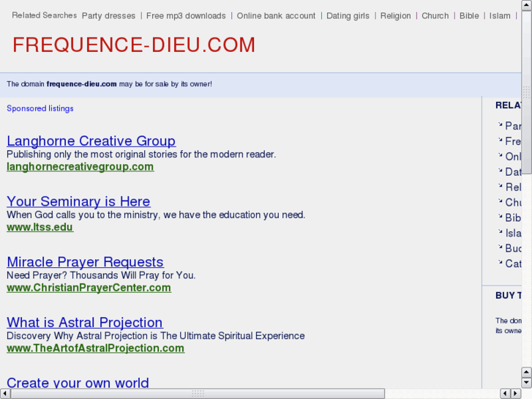Click the horizontal scrollbar left arrow at far left
Viewport: 532px width, 399px height.
(4, 394)
